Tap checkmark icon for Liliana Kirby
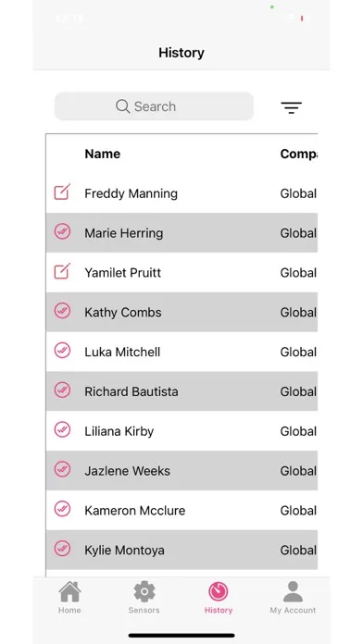363x644 pixels. click(x=62, y=429)
